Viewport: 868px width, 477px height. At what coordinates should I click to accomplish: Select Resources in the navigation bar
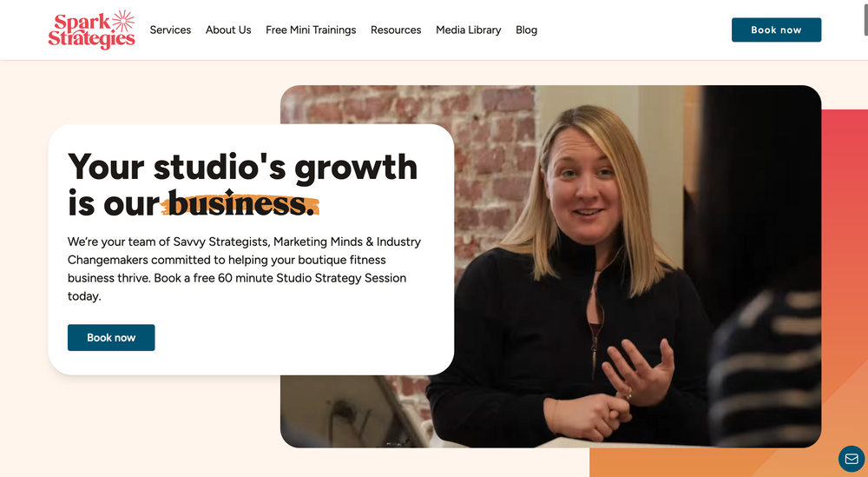(396, 30)
